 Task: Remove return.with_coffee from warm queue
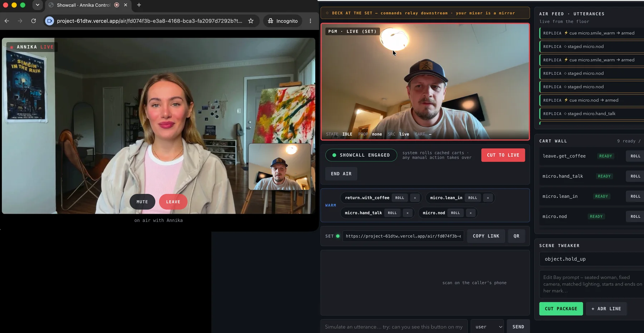415,198
